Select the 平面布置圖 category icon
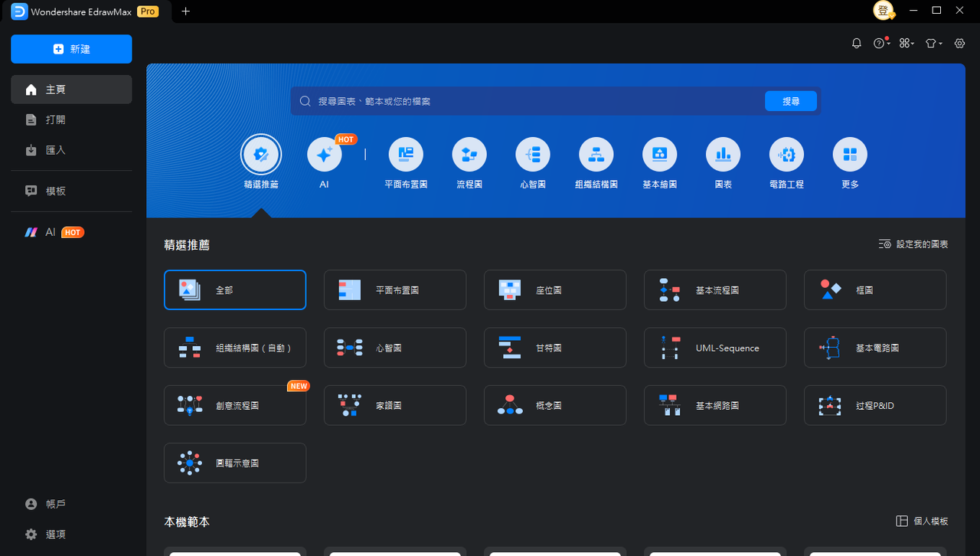980x556 pixels. 406,155
